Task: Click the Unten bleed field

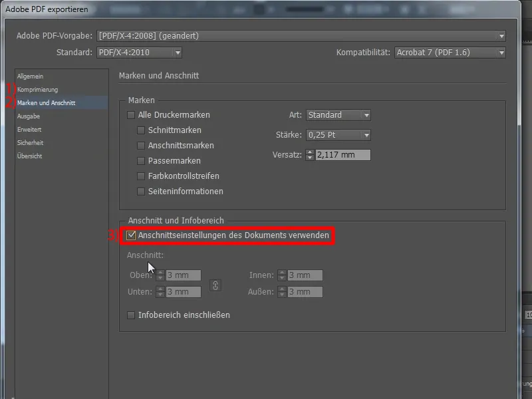Action: tap(184, 292)
